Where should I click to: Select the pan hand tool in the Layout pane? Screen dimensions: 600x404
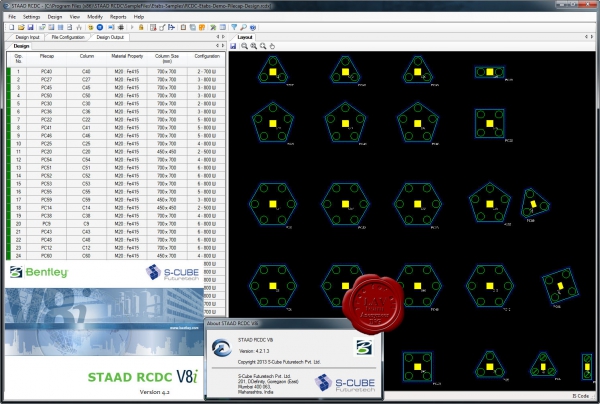click(x=272, y=46)
